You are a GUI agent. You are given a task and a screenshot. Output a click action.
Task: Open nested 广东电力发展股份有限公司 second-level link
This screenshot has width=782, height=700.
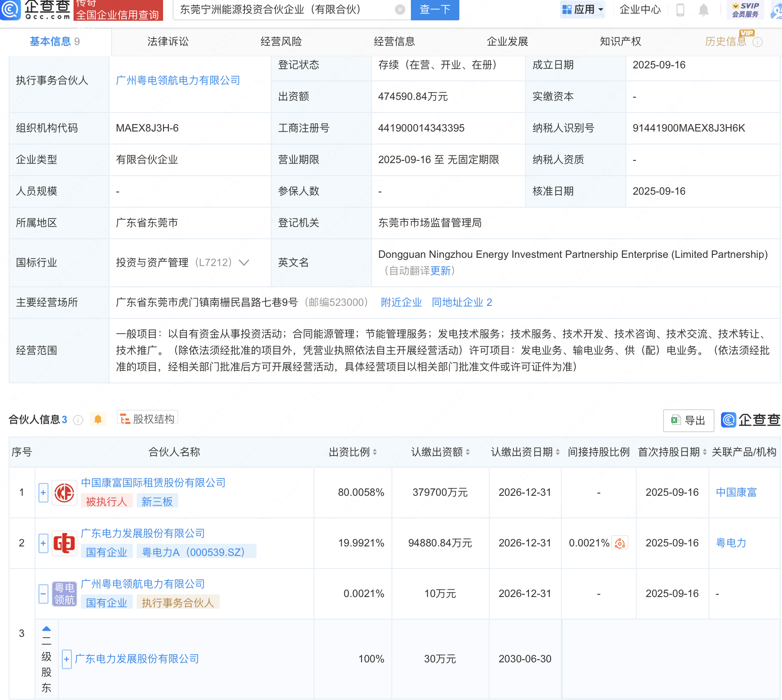(x=137, y=659)
